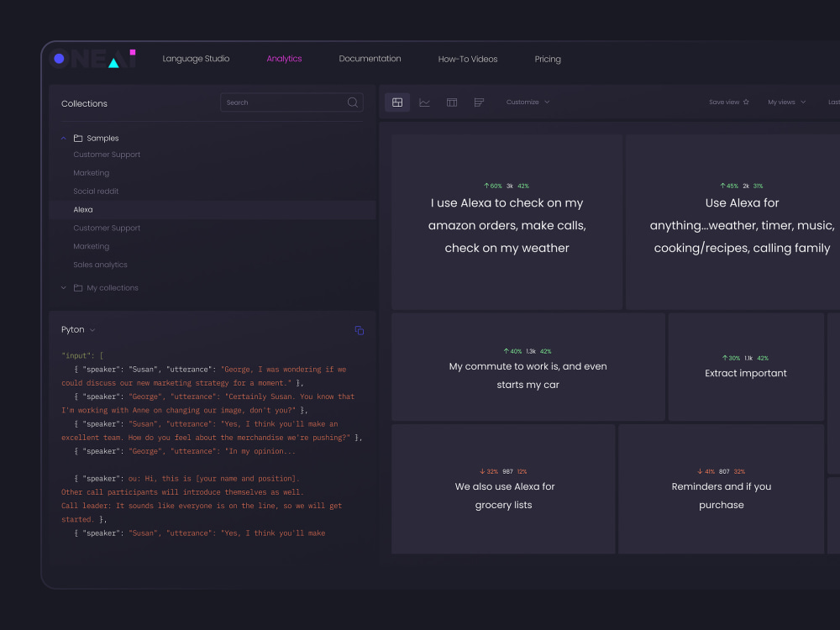Viewport: 840px width, 630px height.
Task: Switch to the line chart view icon
Action: point(424,102)
